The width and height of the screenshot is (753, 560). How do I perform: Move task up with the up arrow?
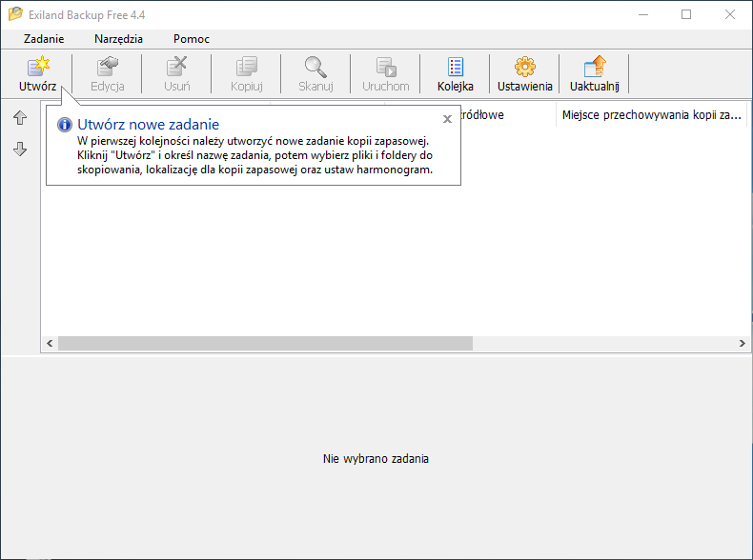click(20, 117)
